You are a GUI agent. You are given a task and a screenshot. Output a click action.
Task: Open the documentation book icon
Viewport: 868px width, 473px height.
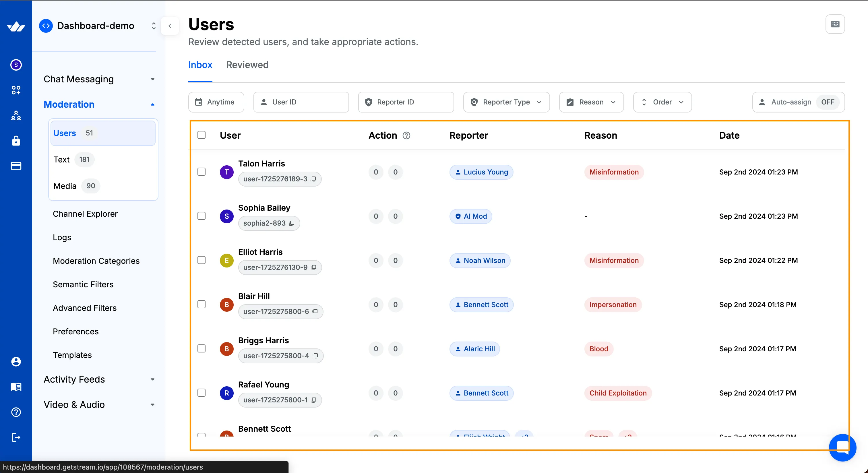click(x=16, y=387)
